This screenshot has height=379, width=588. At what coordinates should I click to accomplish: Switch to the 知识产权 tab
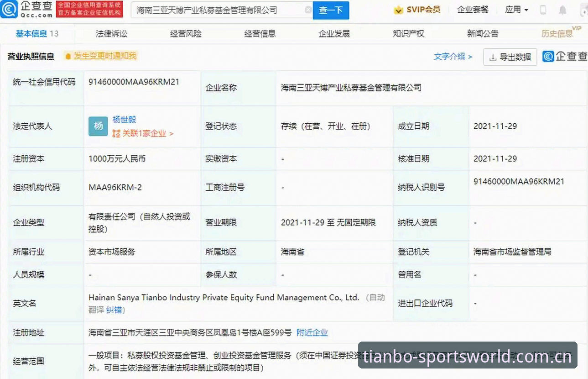408,33
